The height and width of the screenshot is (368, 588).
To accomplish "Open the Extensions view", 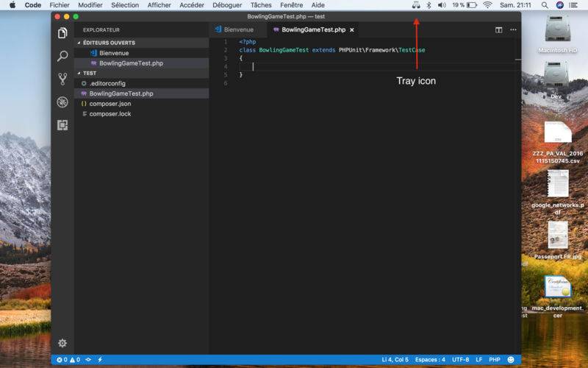I will tap(62, 125).
